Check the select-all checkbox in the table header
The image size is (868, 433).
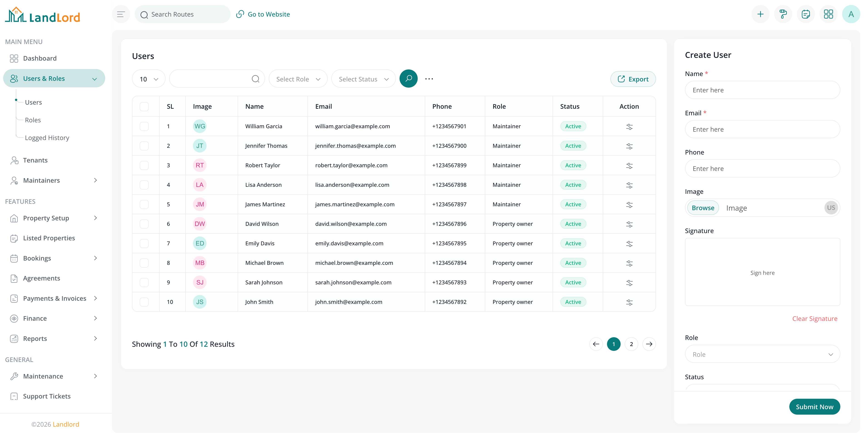145,107
